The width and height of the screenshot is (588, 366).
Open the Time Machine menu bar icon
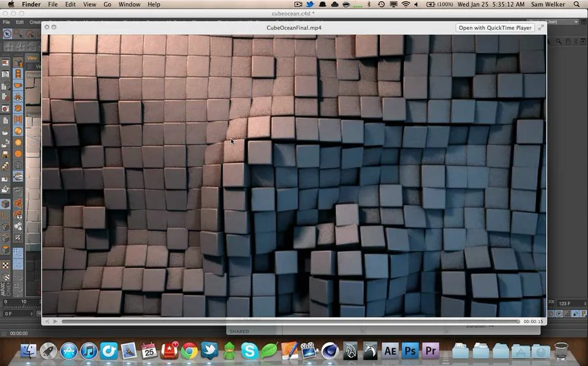point(381,4)
